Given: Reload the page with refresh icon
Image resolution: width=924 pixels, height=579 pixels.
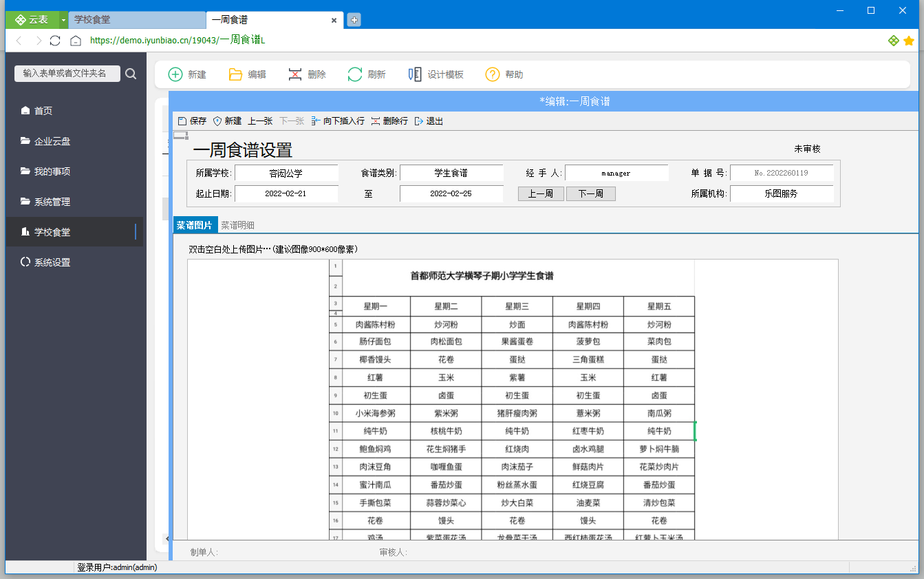Looking at the screenshot, I should click(56, 41).
